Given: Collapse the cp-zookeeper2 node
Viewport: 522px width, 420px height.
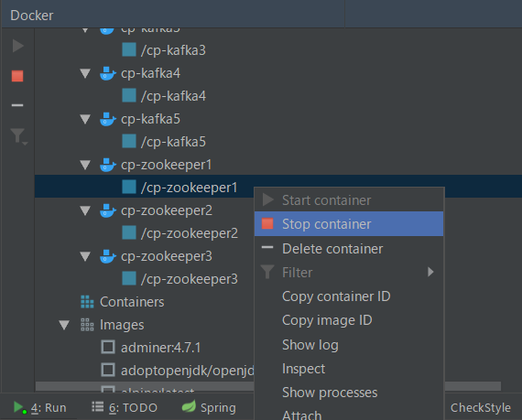Looking at the screenshot, I should click(x=85, y=210).
